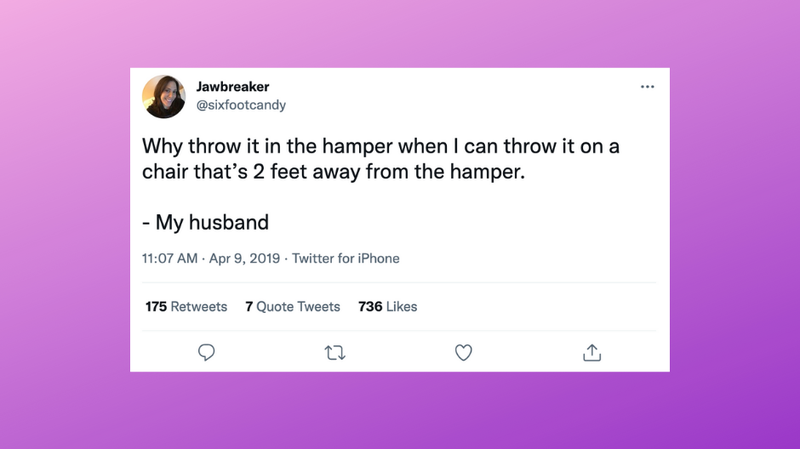The image size is (800, 449).
Task: Click the Apr 9, 2019 date
Action: pyautogui.click(x=244, y=259)
